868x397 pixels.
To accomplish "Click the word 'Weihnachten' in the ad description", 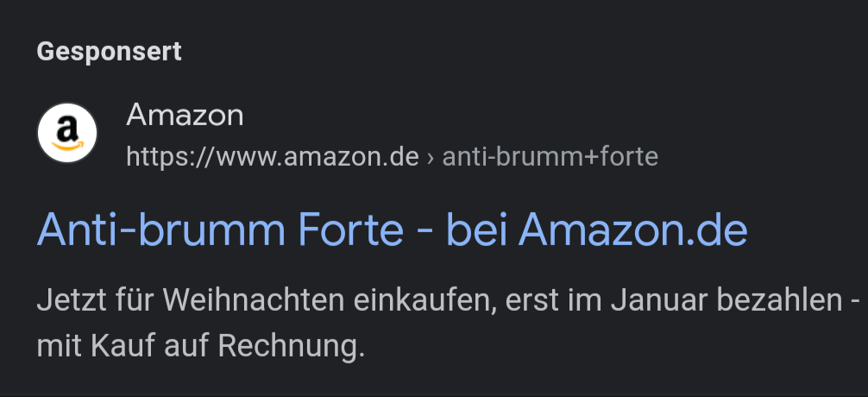I will [x=255, y=299].
